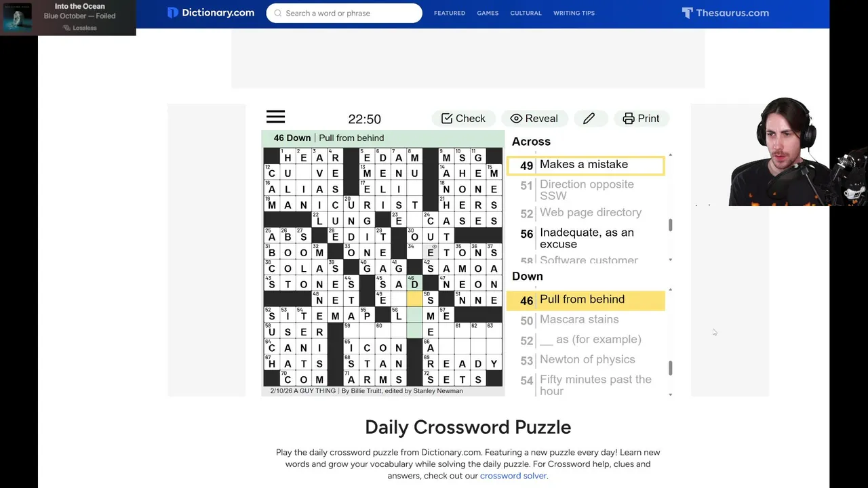The height and width of the screenshot is (488, 868).
Task: Open the Thesaurus.com link
Action: [725, 13]
